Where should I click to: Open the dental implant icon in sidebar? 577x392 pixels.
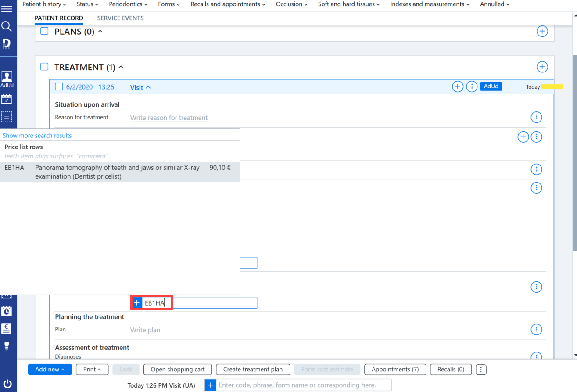[7, 346]
